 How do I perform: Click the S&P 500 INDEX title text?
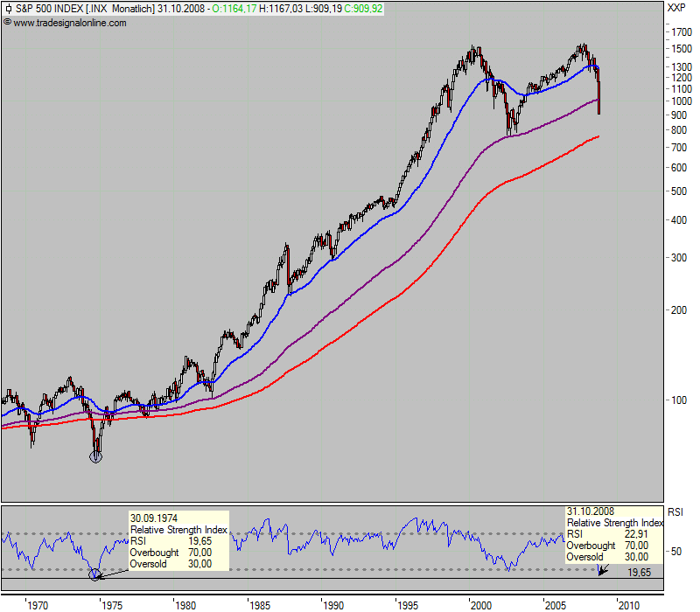(x=50, y=9)
